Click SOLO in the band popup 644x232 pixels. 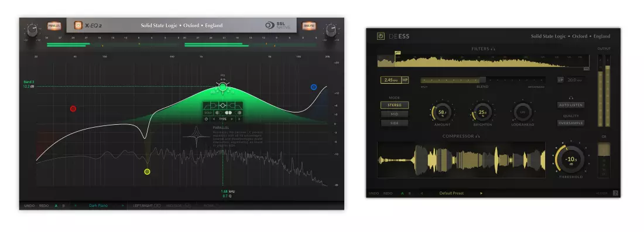point(208,112)
